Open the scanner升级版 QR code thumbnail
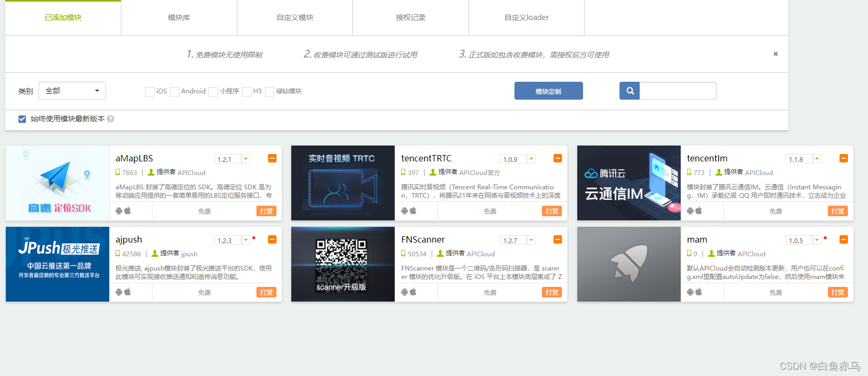868x376 pixels. (343, 264)
